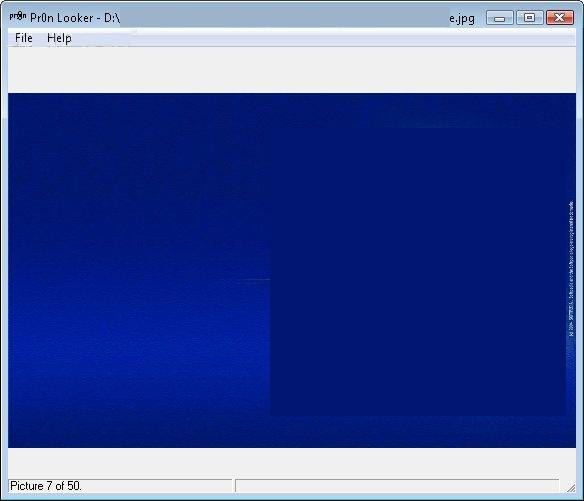The width and height of the screenshot is (584, 501).
Task: Open the File menu
Action: [x=23, y=38]
